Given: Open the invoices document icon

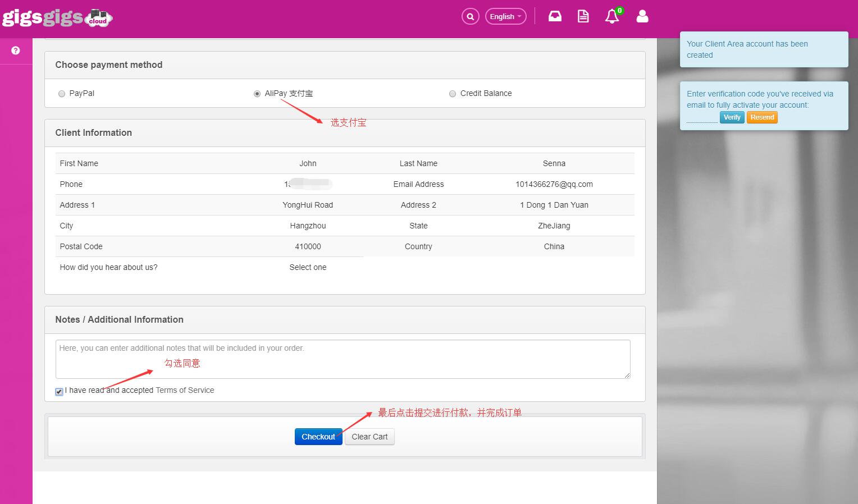Looking at the screenshot, I should pyautogui.click(x=583, y=16).
